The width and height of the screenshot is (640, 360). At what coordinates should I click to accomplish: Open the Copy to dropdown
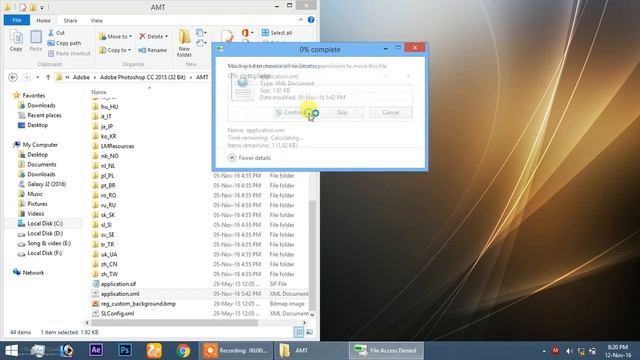(115, 50)
